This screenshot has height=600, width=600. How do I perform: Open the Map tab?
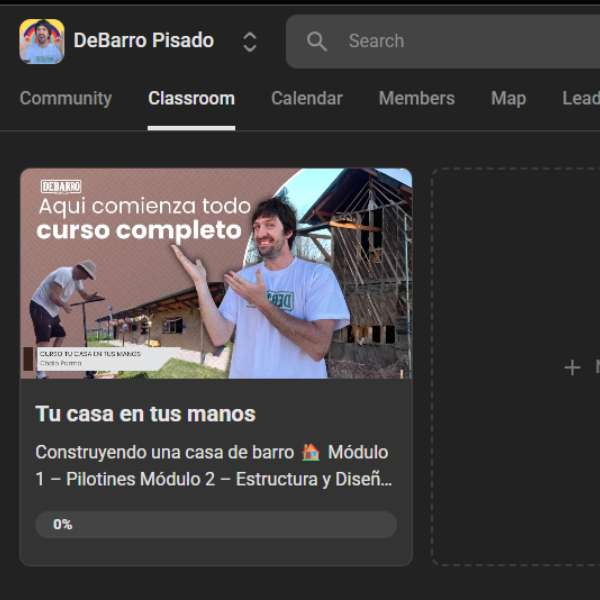(x=509, y=98)
